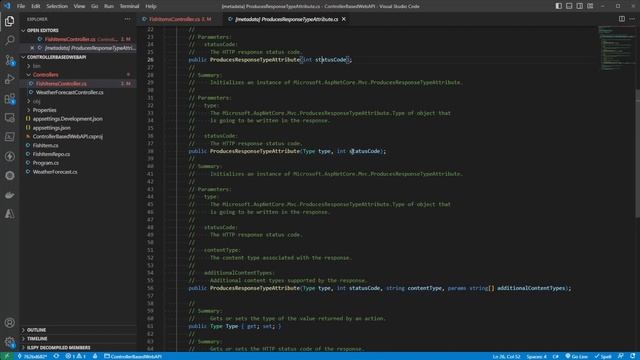This screenshot has height=360, width=640.
Task: Click the ControllerBasedWebAPI project in status bar
Action: click(x=133, y=356)
